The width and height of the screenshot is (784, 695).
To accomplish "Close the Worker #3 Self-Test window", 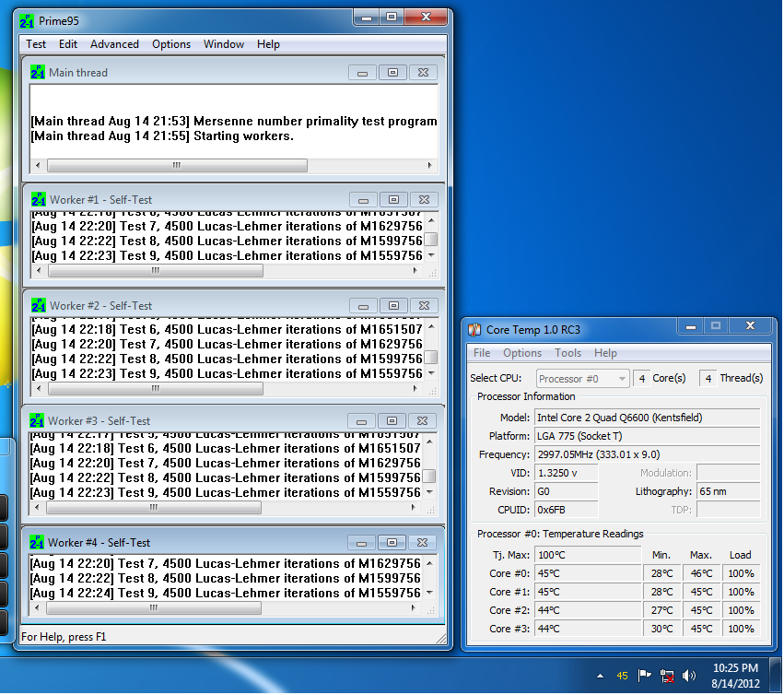I will 422,421.
